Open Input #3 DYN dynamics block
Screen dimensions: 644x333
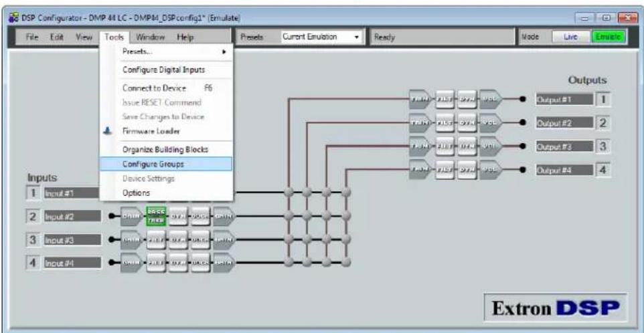point(179,239)
